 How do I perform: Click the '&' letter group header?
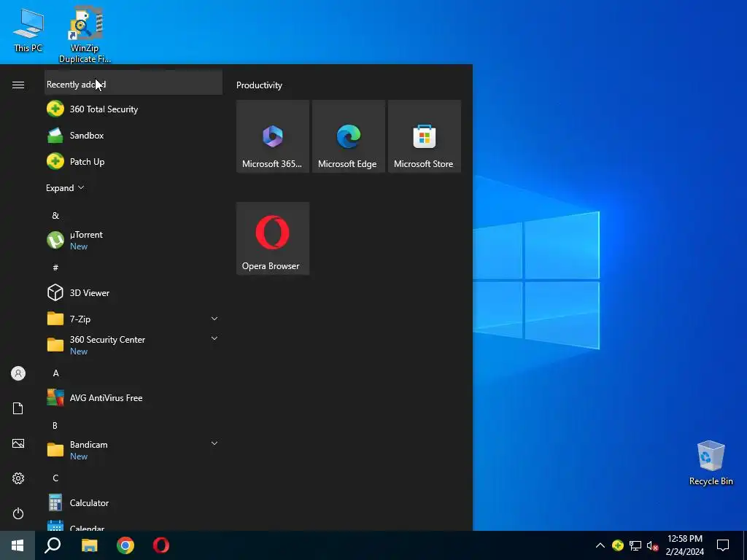[55, 216]
